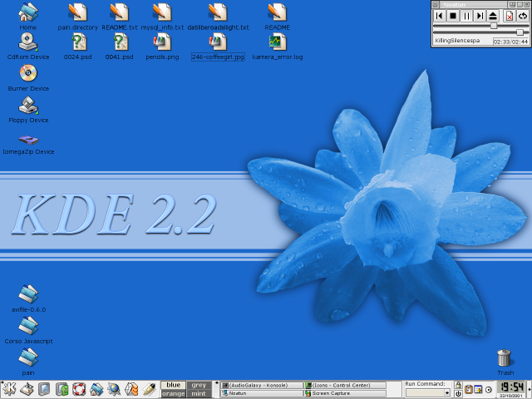Open the calendar/organizer tray icon
This screenshot has height=399, width=532.
[x=478, y=390]
